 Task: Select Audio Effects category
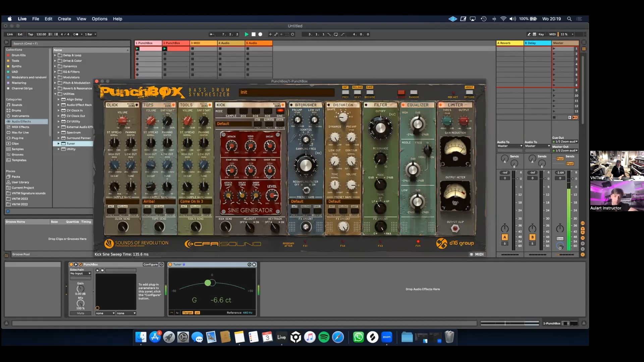tap(27, 121)
